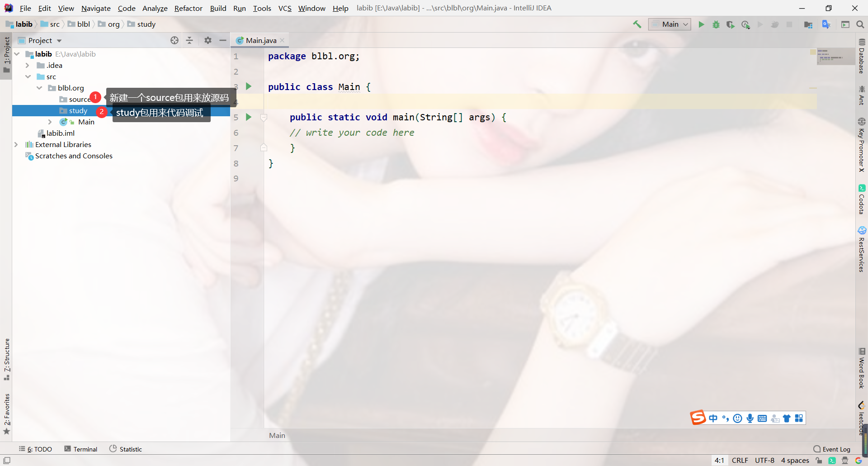The height and width of the screenshot is (466, 868).
Task: Change the UTF-8 file encoding
Action: tap(764, 461)
